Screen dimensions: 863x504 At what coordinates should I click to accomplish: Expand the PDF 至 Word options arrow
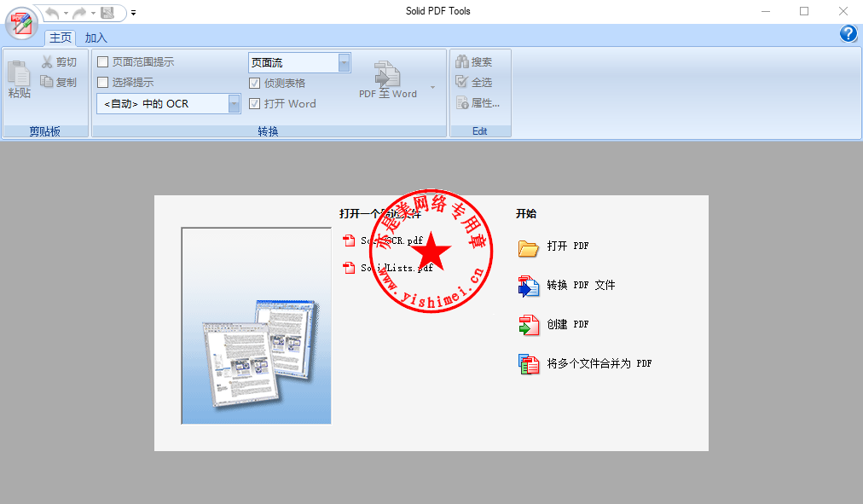tap(432, 87)
